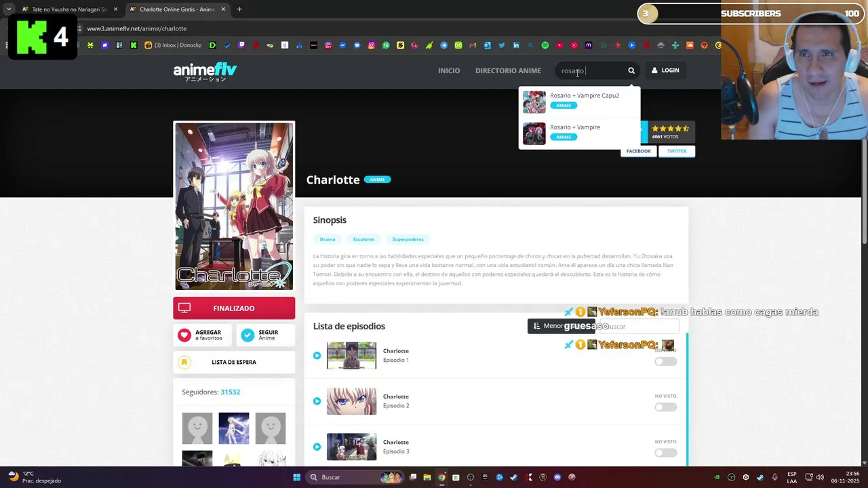The height and width of the screenshot is (488, 868).
Task: Click the browser address bar URL
Action: 136,28
